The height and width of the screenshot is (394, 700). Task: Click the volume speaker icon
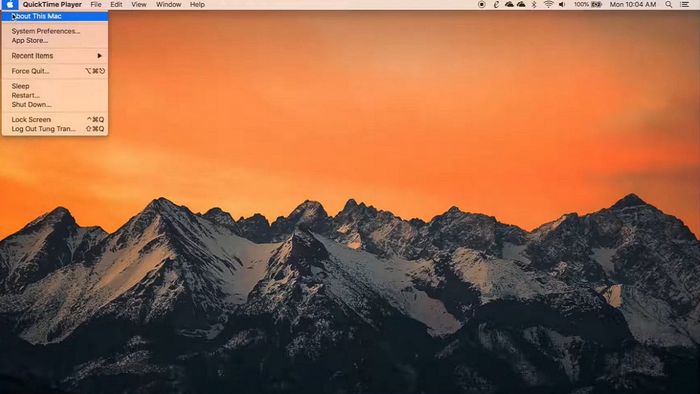562,4
